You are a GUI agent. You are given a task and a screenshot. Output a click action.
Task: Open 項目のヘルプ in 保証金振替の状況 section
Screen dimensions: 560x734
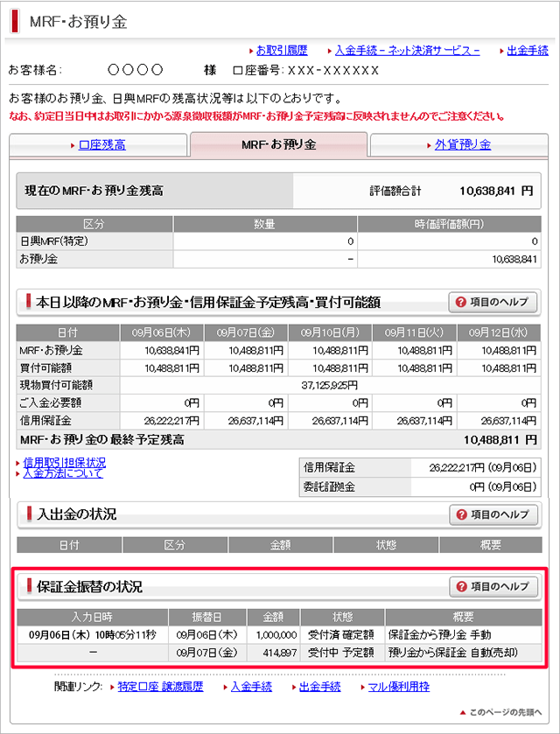pos(493,586)
